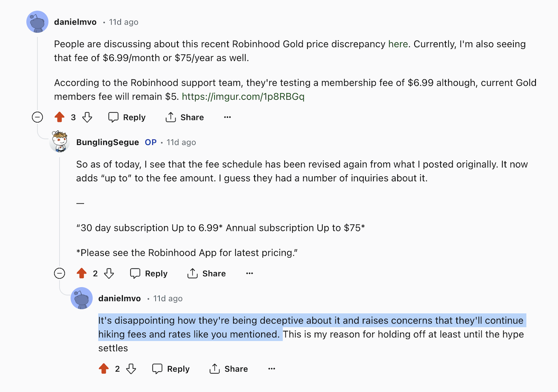Downvote BunglingSegue's fee schedule comment
This screenshot has height=392, width=558.
coord(109,273)
